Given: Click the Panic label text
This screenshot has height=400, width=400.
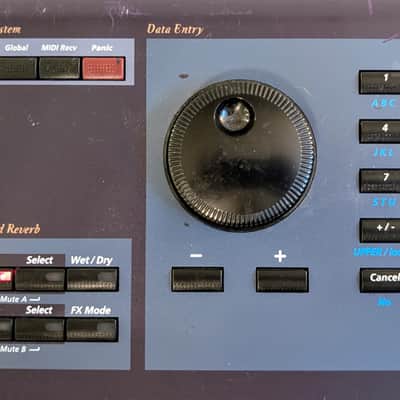Looking at the screenshot, I should point(102,48).
